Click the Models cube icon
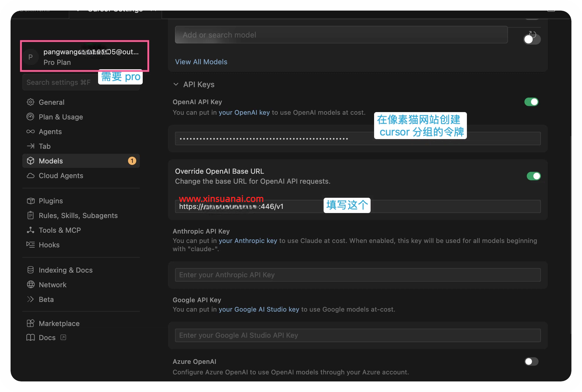 click(x=31, y=161)
